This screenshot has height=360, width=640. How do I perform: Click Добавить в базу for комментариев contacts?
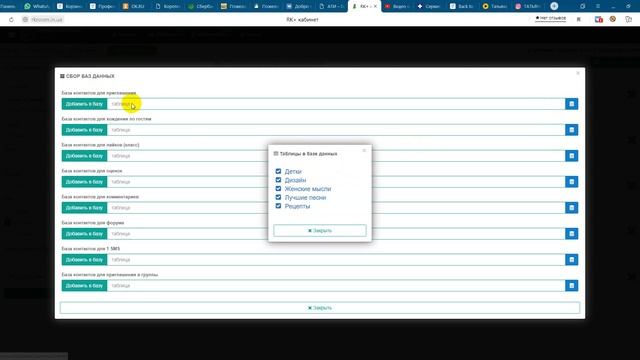pyautogui.click(x=84, y=208)
